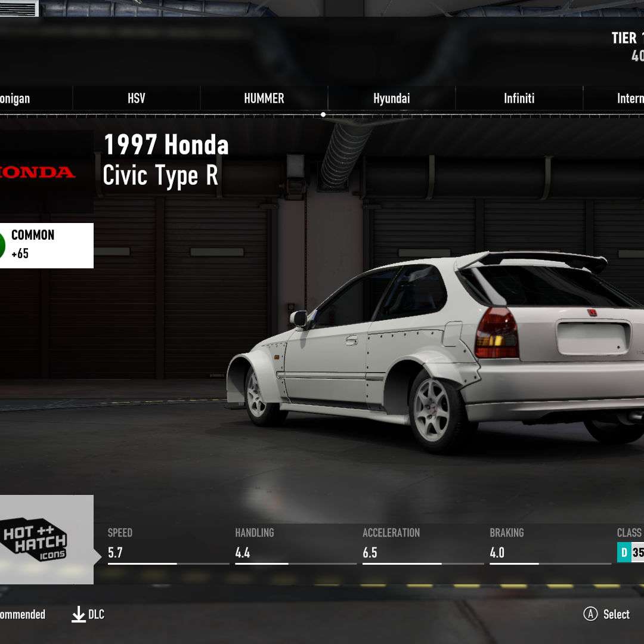Switch to the Hoonigan tab
Viewport: 644px width, 644px height.
coord(16,98)
